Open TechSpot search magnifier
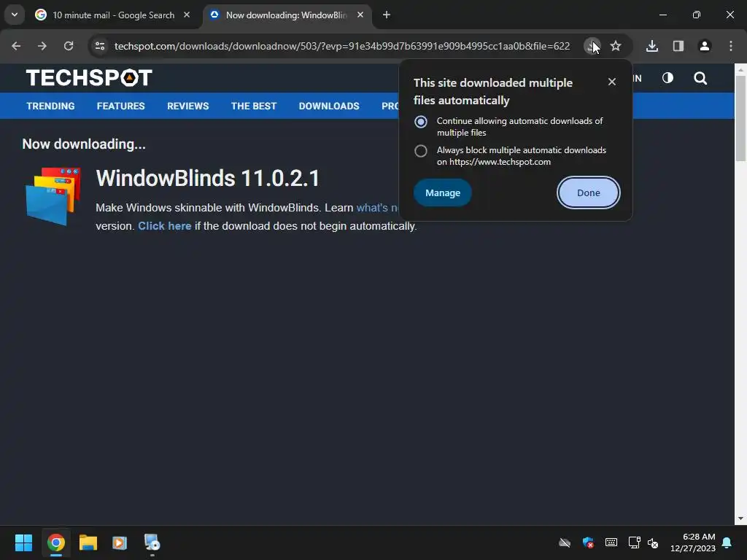Image resolution: width=747 pixels, height=560 pixels. pyautogui.click(x=700, y=78)
